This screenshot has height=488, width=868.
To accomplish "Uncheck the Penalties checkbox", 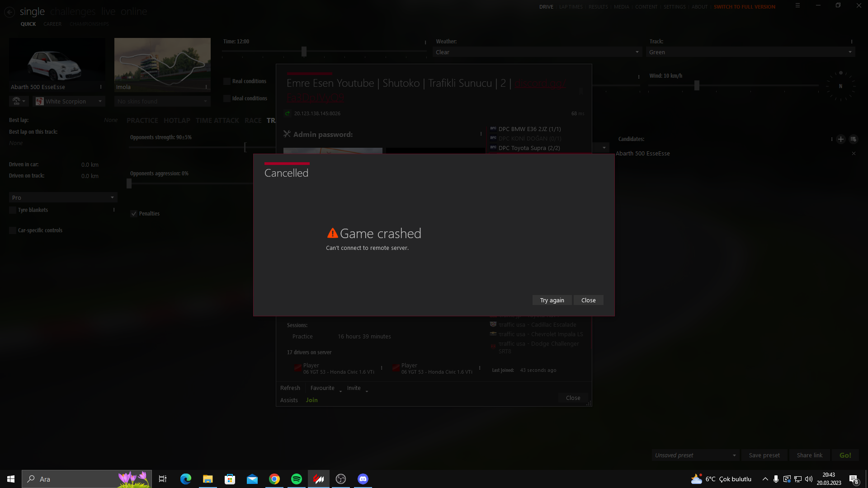I will click(x=134, y=214).
